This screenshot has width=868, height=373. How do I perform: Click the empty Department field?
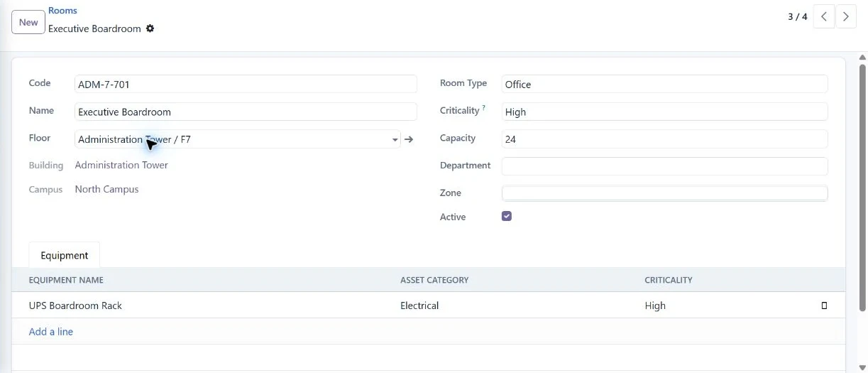pyautogui.click(x=664, y=166)
